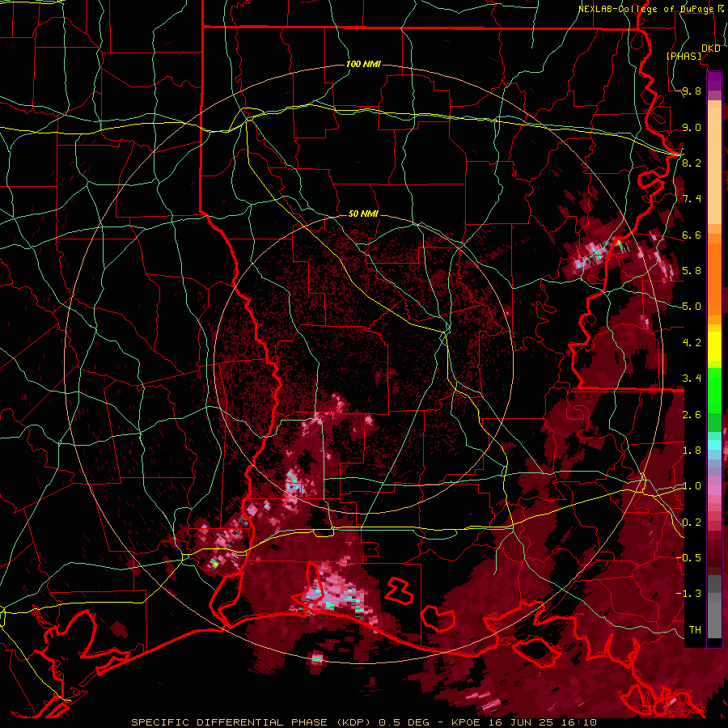This screenshot has height=728, width=728.
Task: Click the 6.6 value on the color scale
Action: (x=692, y=235)
